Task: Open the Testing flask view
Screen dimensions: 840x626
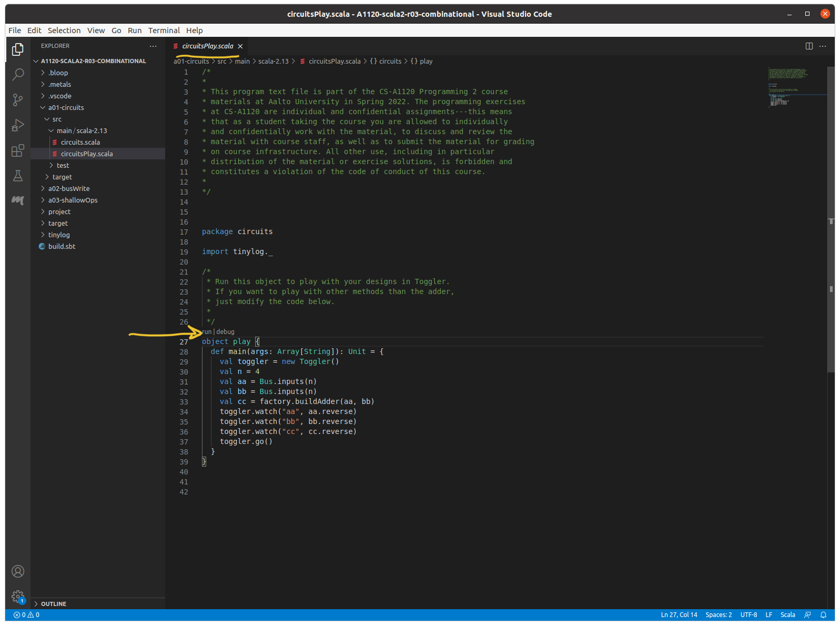Action: coord(18,176)
